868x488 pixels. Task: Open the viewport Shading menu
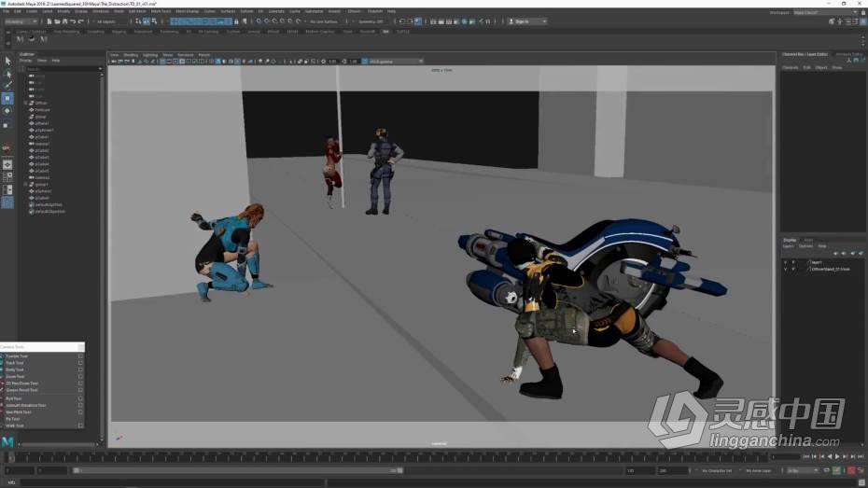pos(131,55)
